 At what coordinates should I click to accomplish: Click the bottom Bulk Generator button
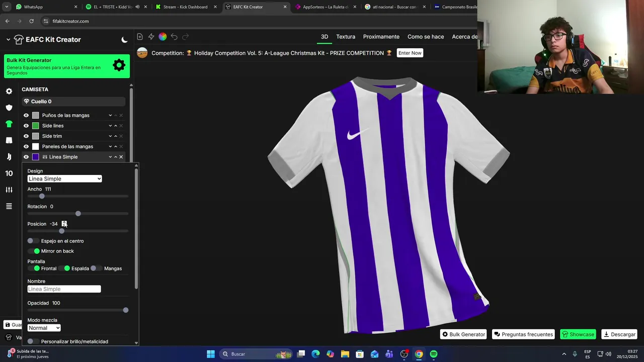463,334
